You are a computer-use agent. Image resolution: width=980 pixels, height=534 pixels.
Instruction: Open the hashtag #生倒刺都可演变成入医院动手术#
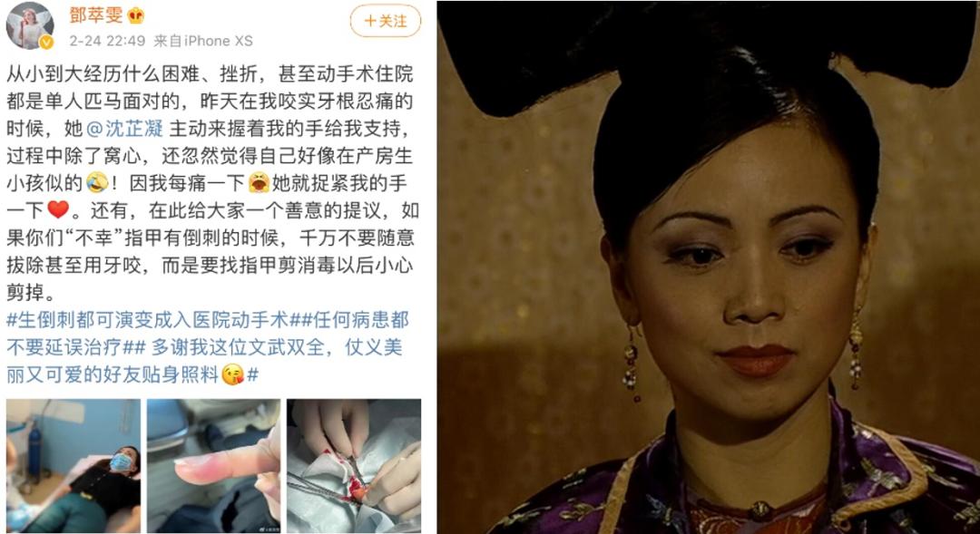click(148, 320)
